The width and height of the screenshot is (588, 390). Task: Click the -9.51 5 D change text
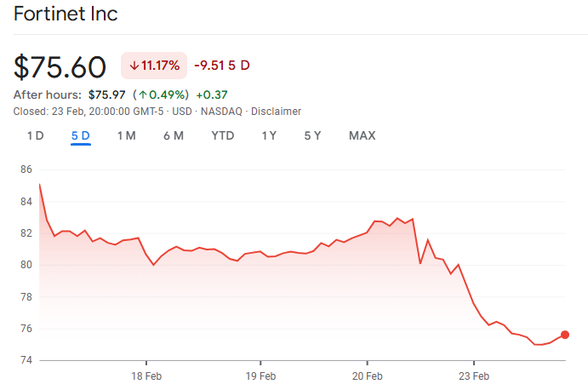pos(221,66)
